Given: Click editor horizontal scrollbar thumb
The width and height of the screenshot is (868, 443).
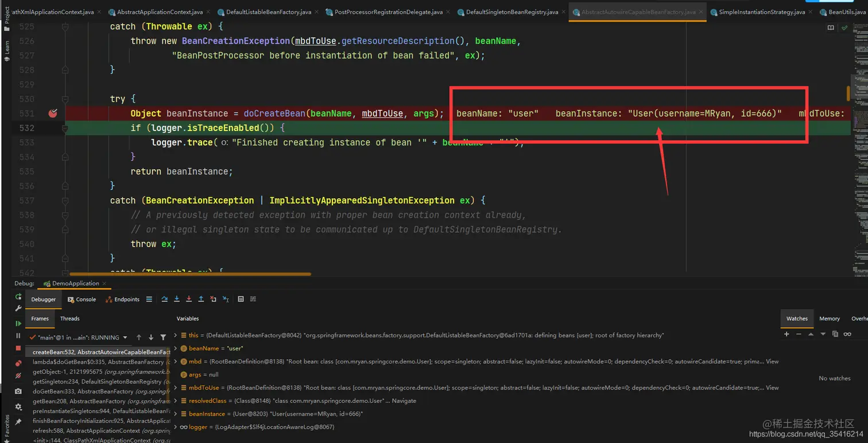Looking at the screenshot, I should [x=190, y=274].
